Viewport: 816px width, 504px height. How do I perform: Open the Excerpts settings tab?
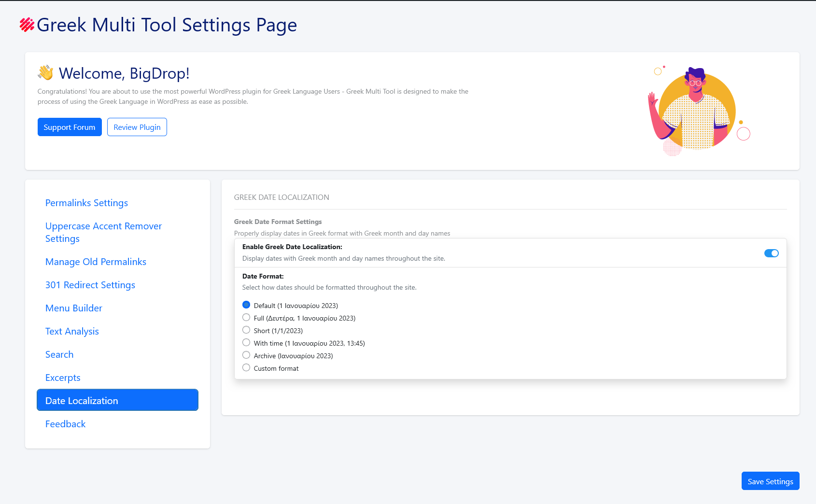click(x=63, y=378)
